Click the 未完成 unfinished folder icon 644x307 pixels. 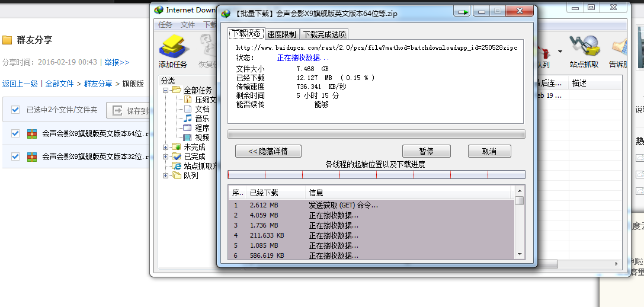coord(177,147)
